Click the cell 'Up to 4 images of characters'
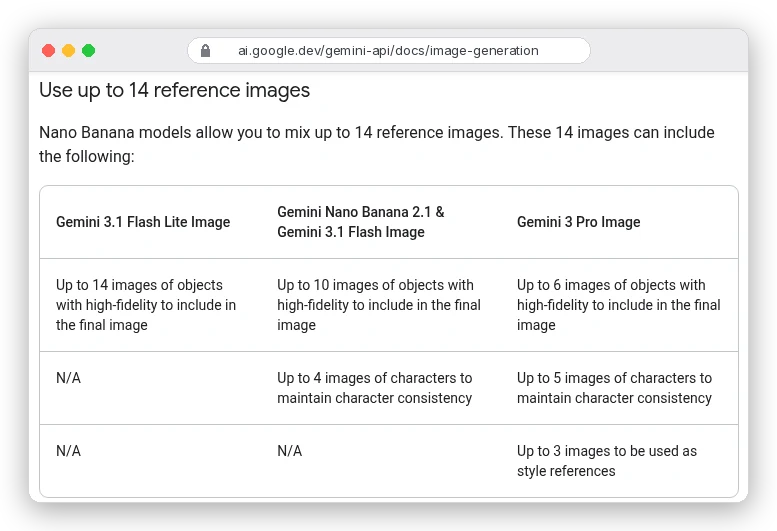This screenshot has width=777, height=531. coord(375,388)
